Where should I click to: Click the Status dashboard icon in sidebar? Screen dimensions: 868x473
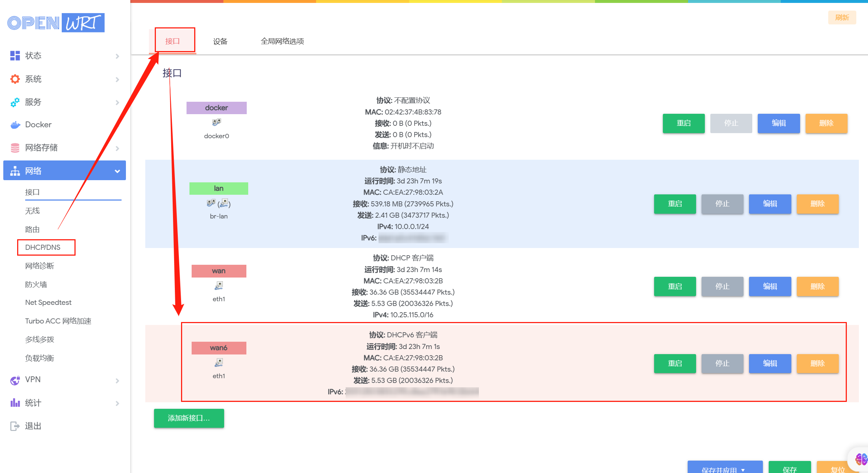tap(15, 56)
